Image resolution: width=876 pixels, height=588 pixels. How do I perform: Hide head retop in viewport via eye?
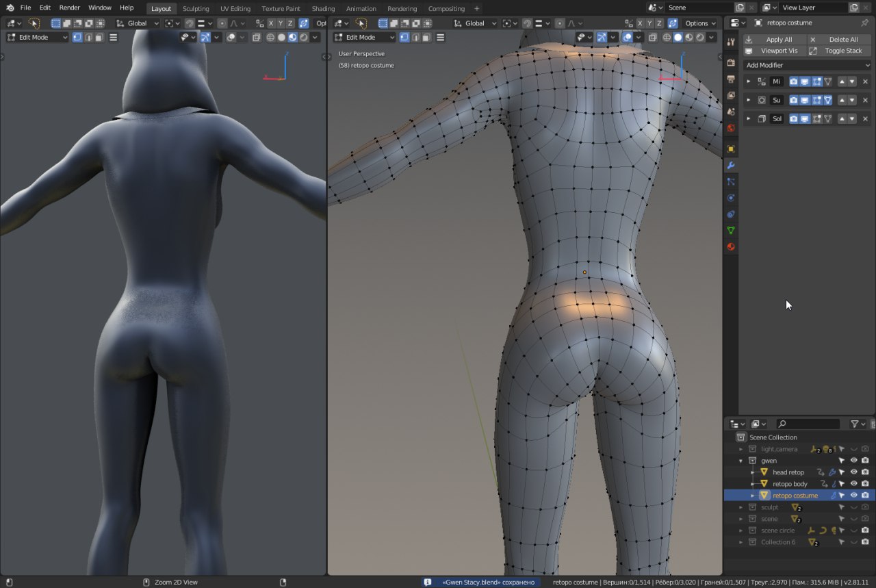pyautogui.click(x=853, y=472)
